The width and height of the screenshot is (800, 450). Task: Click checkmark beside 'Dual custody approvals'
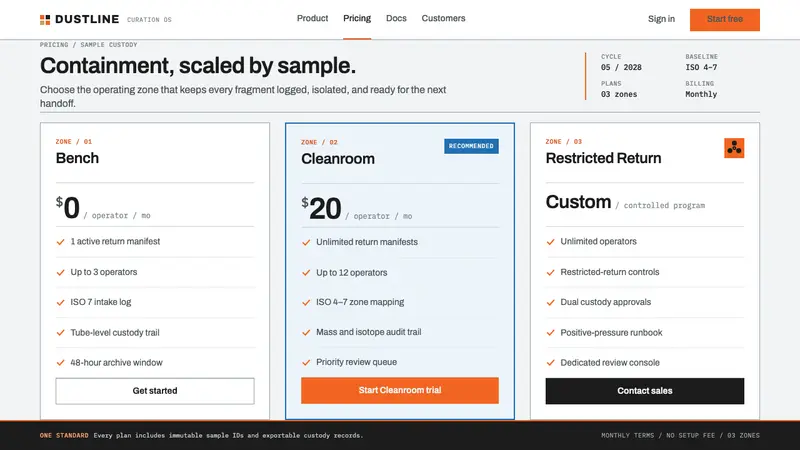550,303
